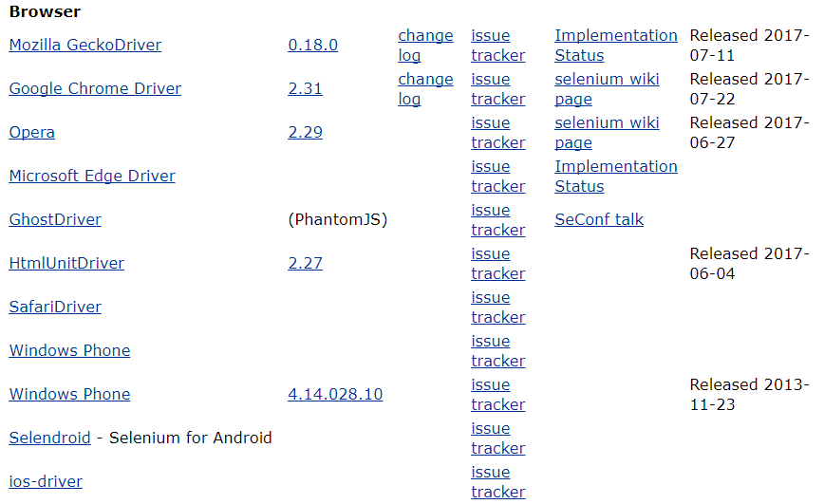This screenshot has height=504, width=824.
Task: Click the Opera browser link
Action: (32, 133)
